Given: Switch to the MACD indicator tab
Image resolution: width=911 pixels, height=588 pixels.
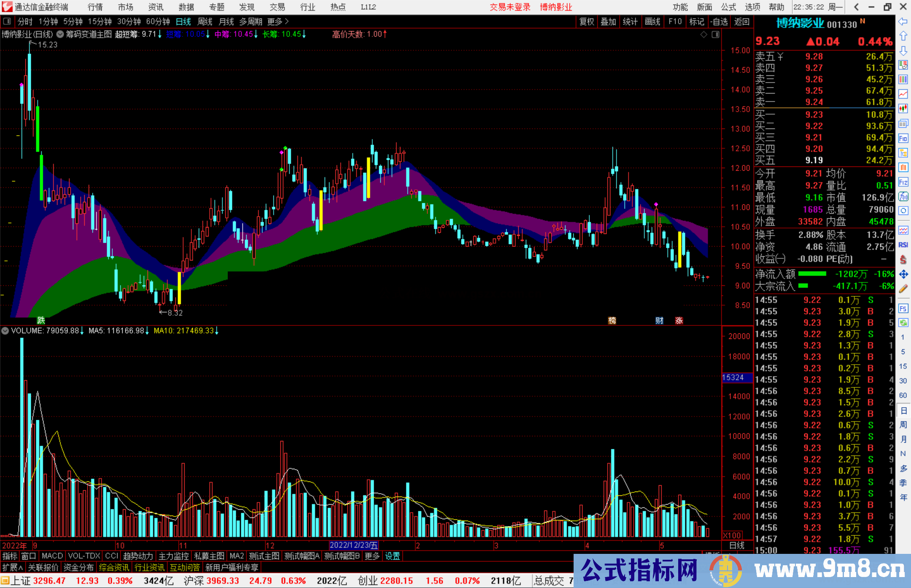Looking at the screenshot, I should (x=52, y=556).
